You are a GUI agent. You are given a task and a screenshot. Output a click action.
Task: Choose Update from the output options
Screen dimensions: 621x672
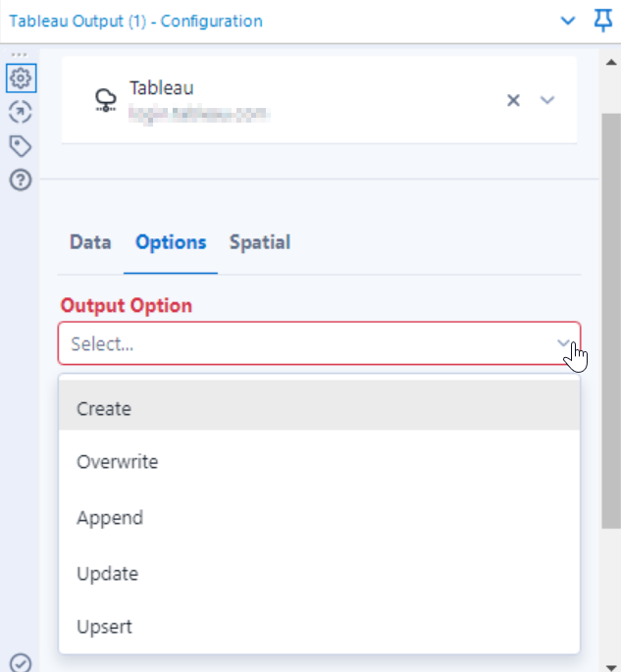(x=319, y=574)
